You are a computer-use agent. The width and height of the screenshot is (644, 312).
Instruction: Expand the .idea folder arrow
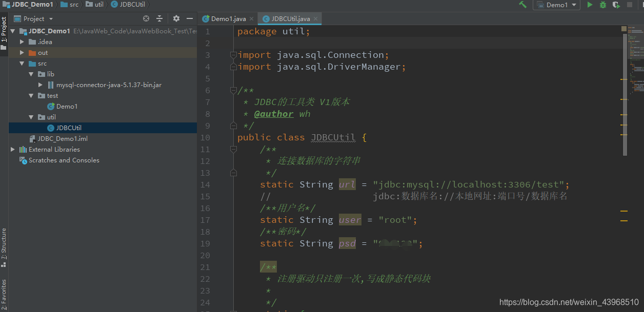(x=22, y=42)
